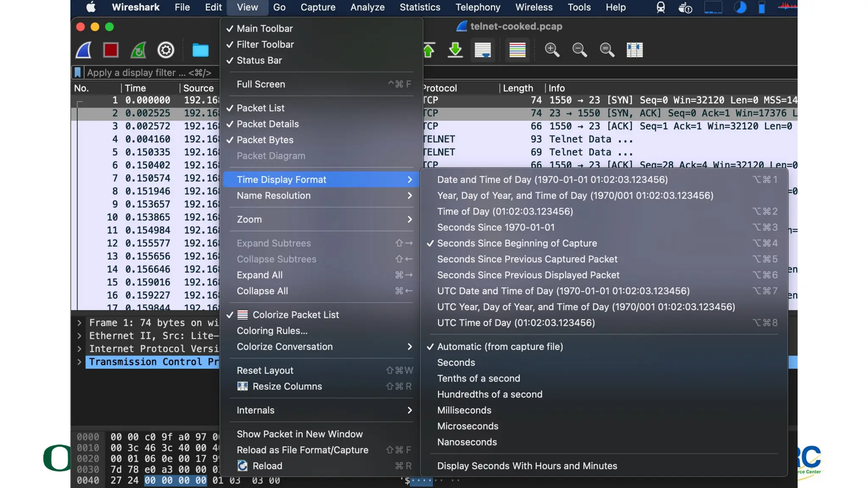Open the Statistics menu
Screen dimensions: 868x488
pos(420,7)
